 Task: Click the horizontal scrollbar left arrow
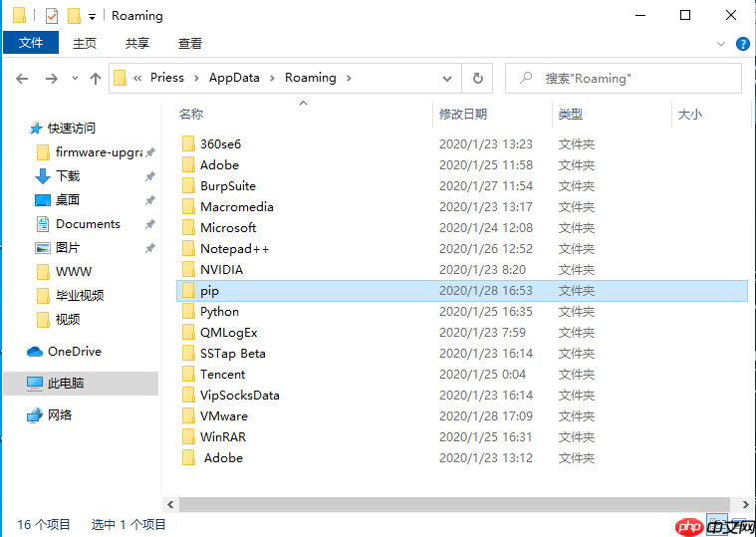[x=170, y=505]
